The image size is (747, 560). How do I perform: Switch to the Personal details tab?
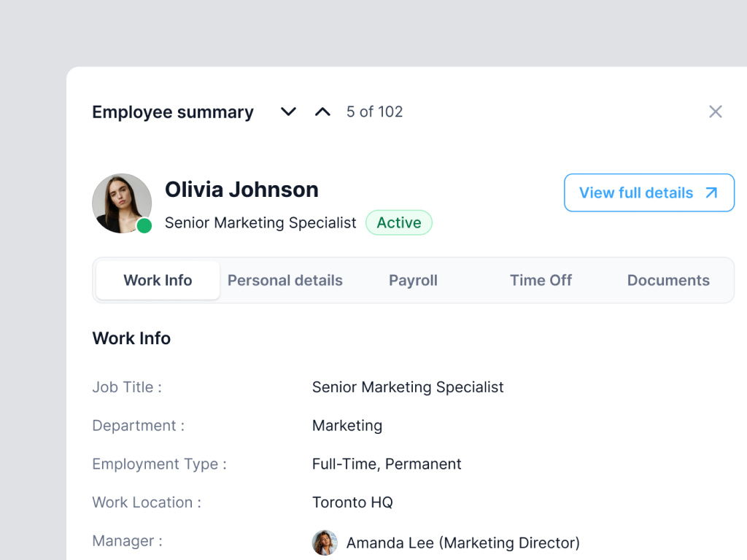(285, 280)
